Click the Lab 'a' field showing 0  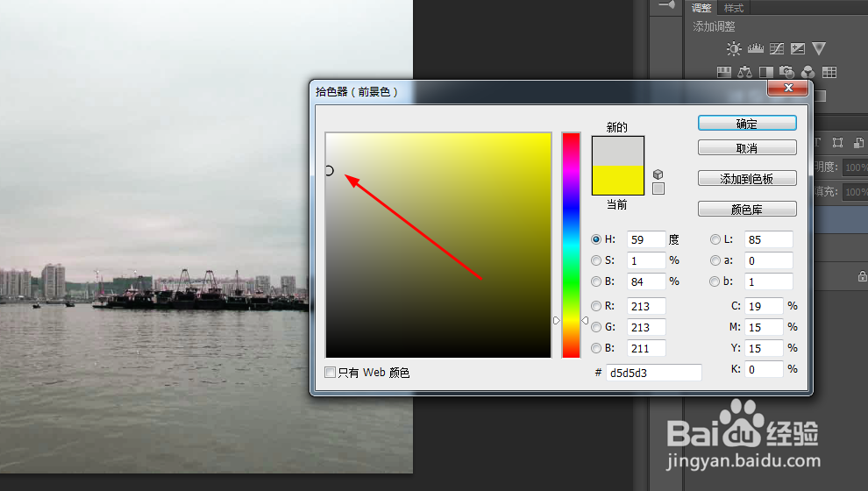pyautogui.click(x=769, y=260)
